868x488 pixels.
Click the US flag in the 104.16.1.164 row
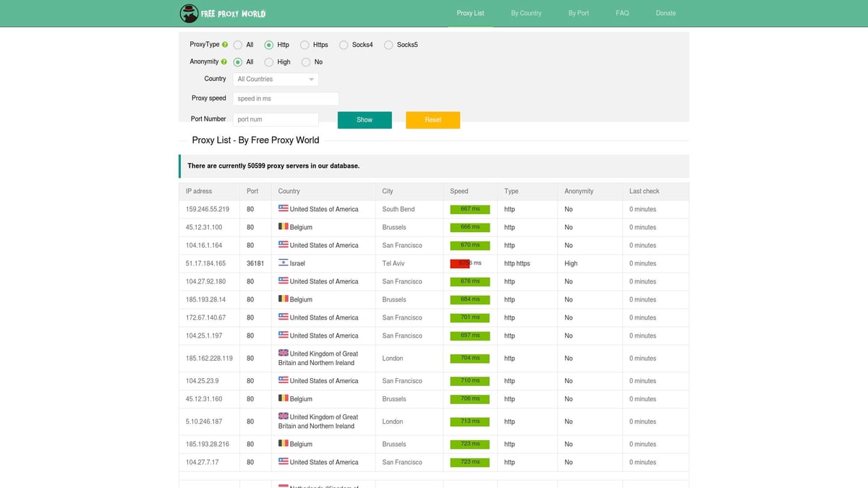pos(284,245)
